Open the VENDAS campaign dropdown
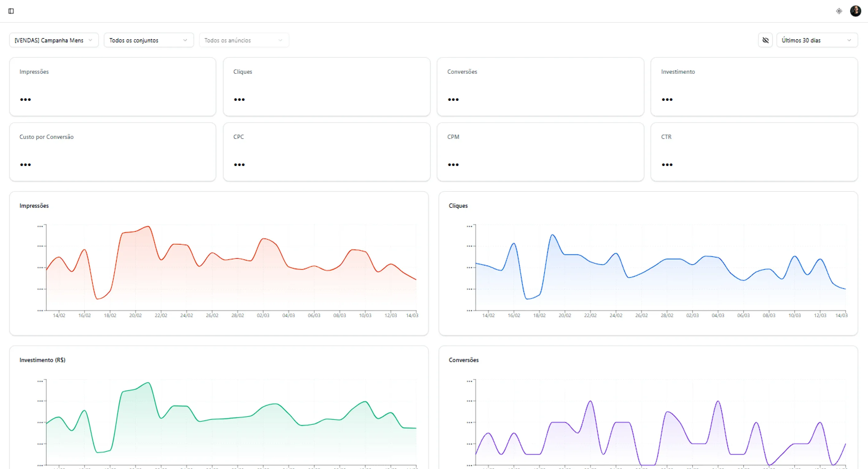The image size is (868, 469). pos(54,40)
